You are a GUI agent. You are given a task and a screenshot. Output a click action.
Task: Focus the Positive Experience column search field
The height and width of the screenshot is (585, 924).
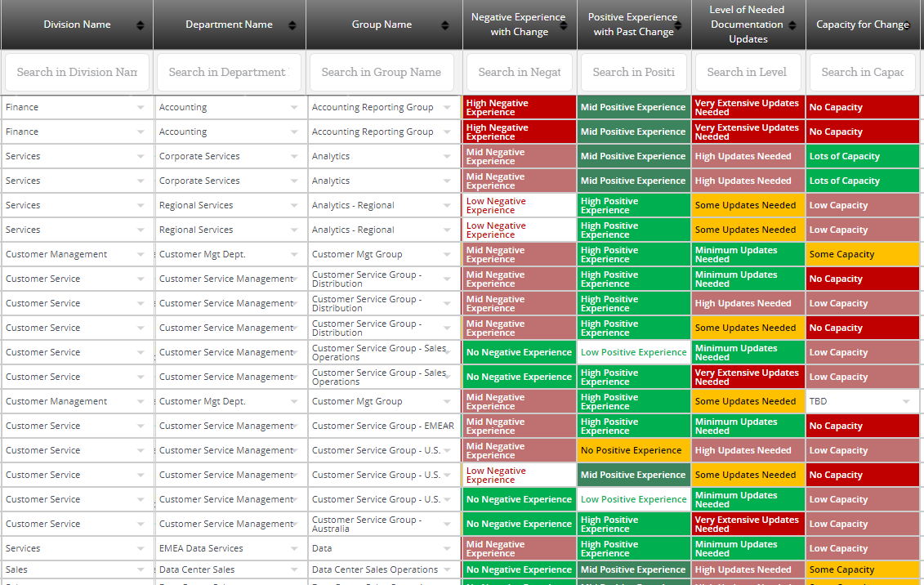[634, 73]
